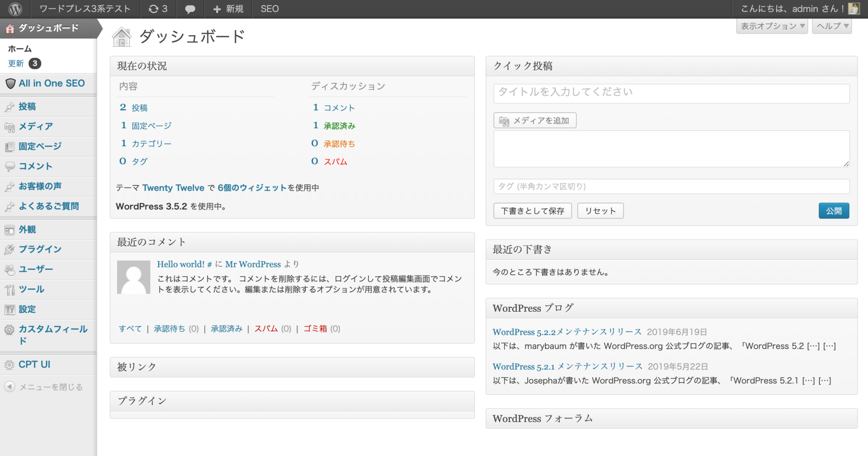Open ワードプレス3系テスト site menu
Image resolution: width=868 pixels, height=456 pixels.
coord(85,9)
